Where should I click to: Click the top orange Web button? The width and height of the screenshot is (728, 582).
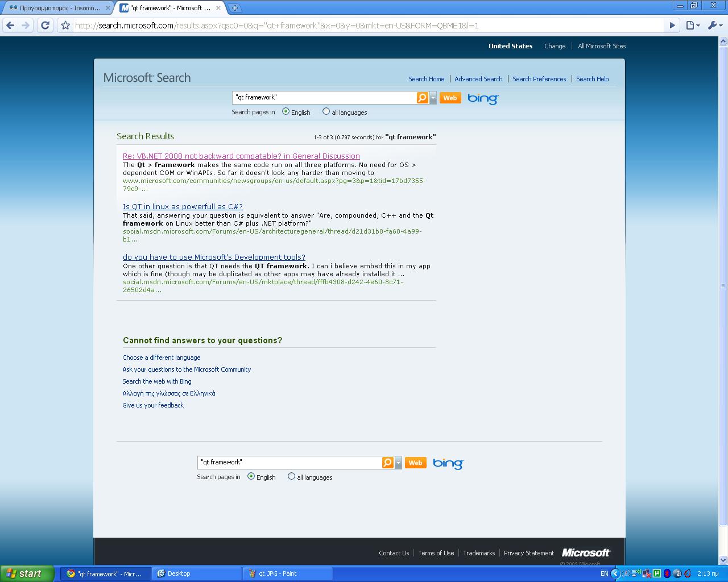450,98
